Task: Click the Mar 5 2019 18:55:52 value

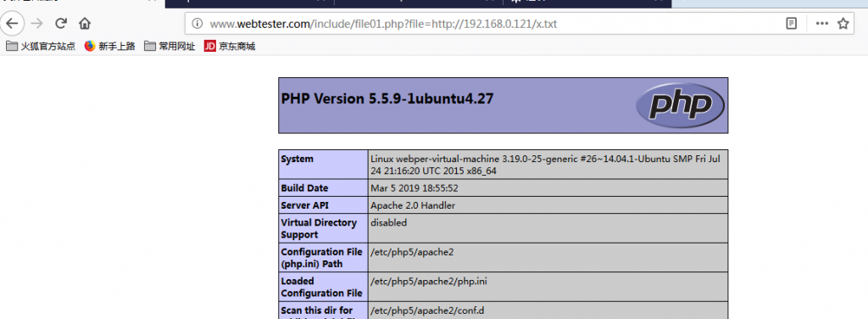Action: tap(415, 188)
